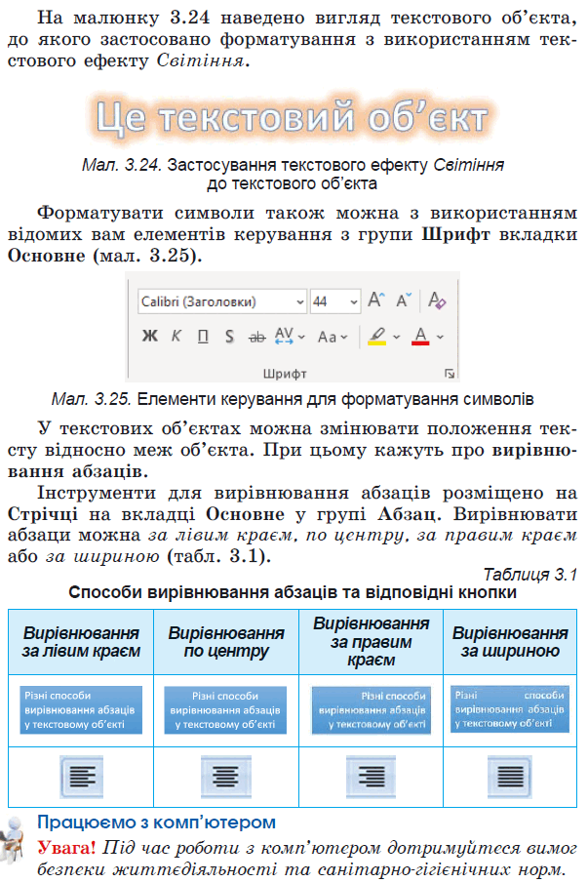
Task: Select the centered sample text box
Action: tap(225, 710)
